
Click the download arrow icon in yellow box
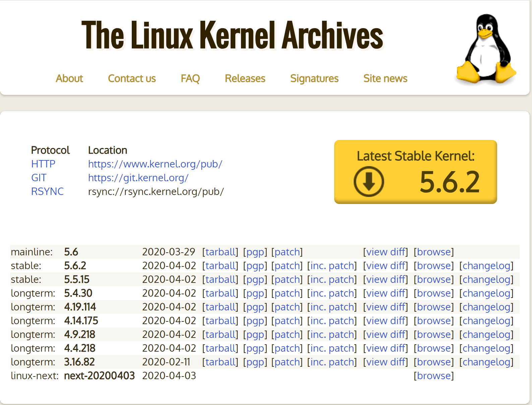369,181
